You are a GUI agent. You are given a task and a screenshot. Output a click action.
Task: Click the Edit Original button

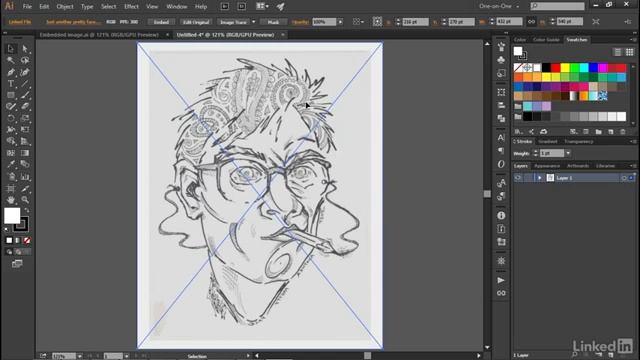click(196, 22)
